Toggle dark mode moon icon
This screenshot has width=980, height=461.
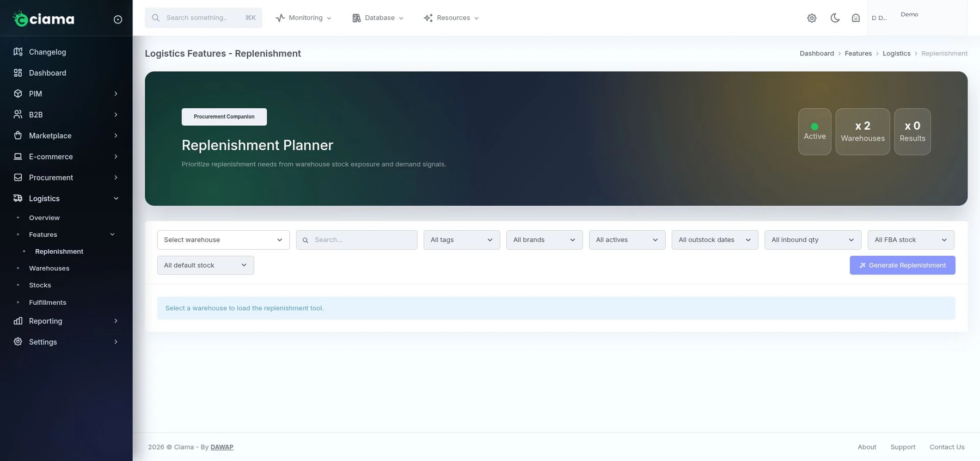coord(835,18)
